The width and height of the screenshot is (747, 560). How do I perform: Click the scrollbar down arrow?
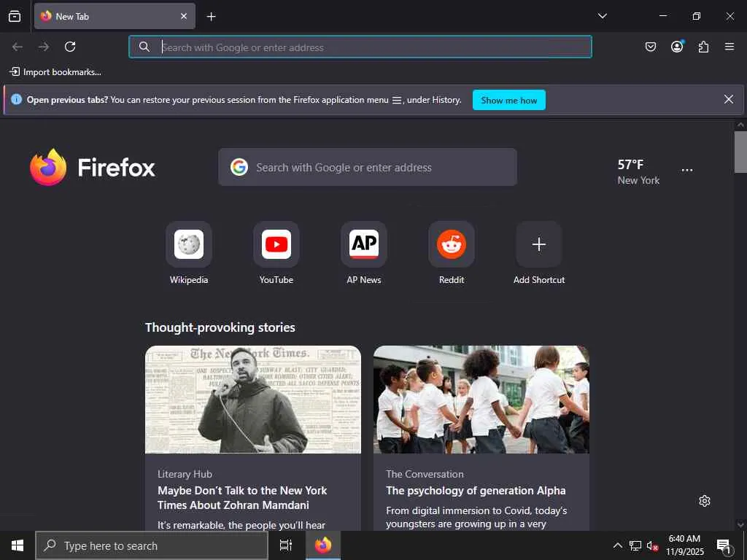tap(740, 525)
